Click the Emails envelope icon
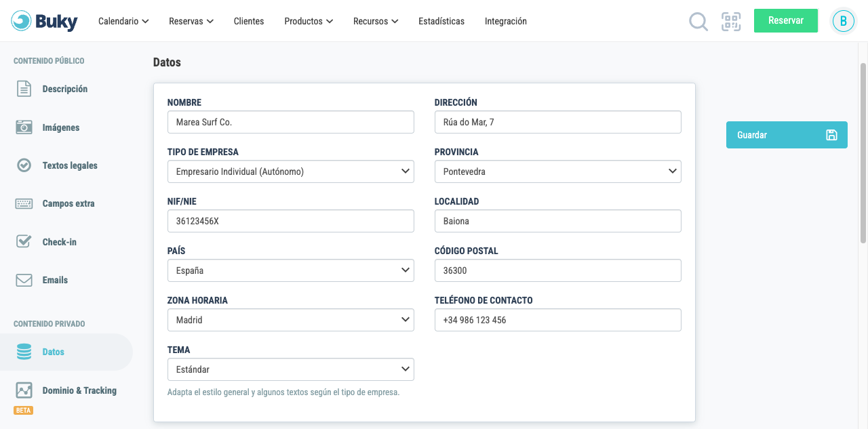The width and height of the screenshot is (868, 429). (x=24, y=280)
